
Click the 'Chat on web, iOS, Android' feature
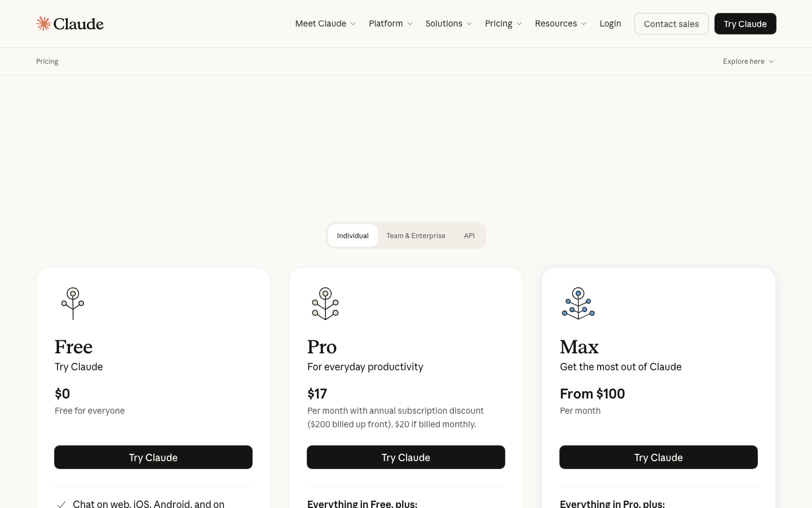pos(149,504)
